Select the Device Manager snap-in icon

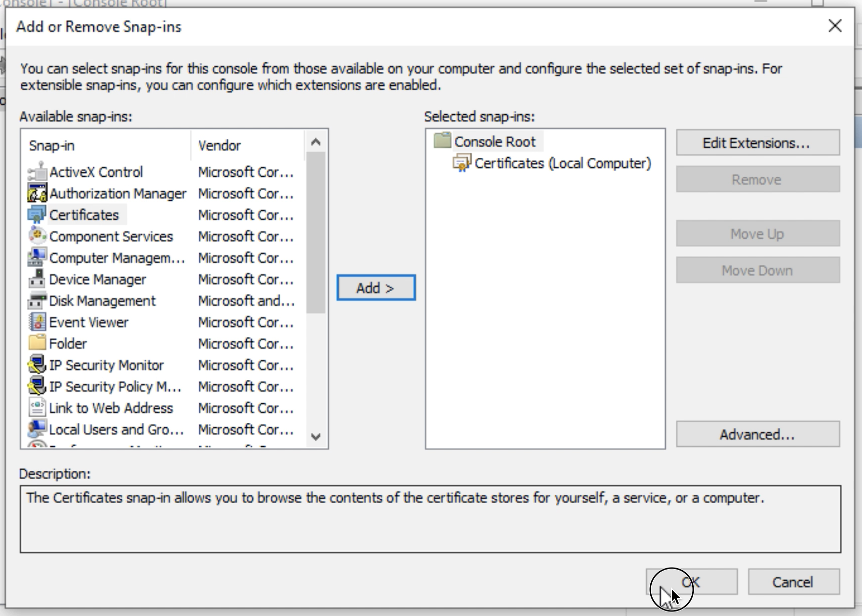(37, 280)
